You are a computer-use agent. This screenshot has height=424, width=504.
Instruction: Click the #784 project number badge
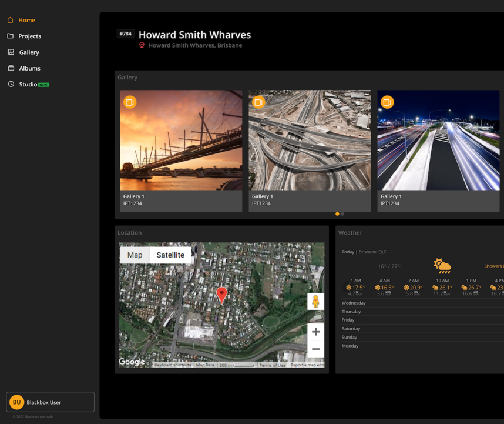[125, 34]
